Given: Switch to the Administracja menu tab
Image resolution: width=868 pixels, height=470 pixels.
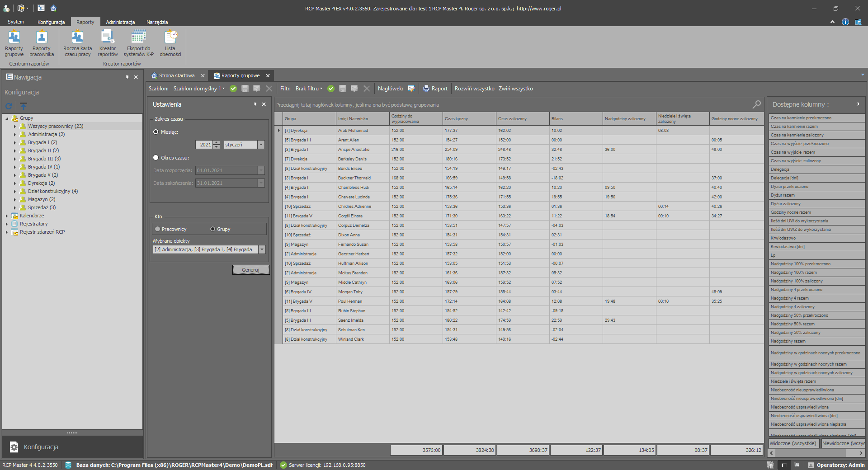Looking at the screenshot, I should tap(120, 22).
